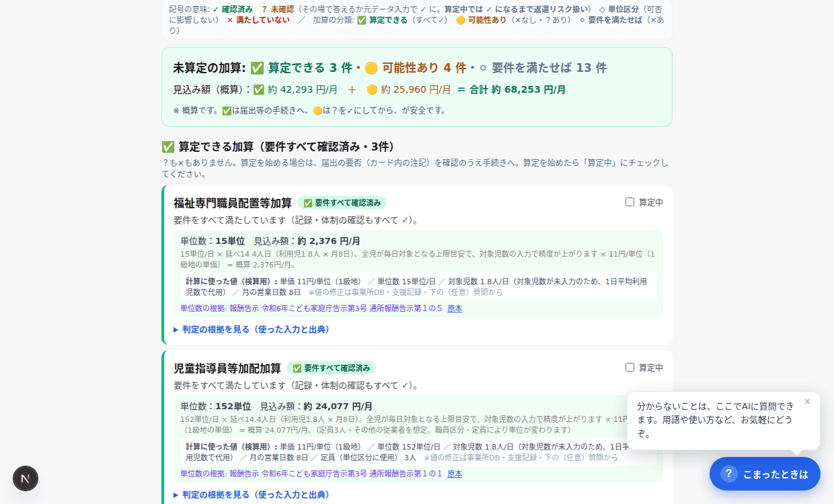The height and width of the screenshot is (504, 834).
Task: Click the yellow circle icon beside 可能性あり 4 件
Action: [371, 68]
